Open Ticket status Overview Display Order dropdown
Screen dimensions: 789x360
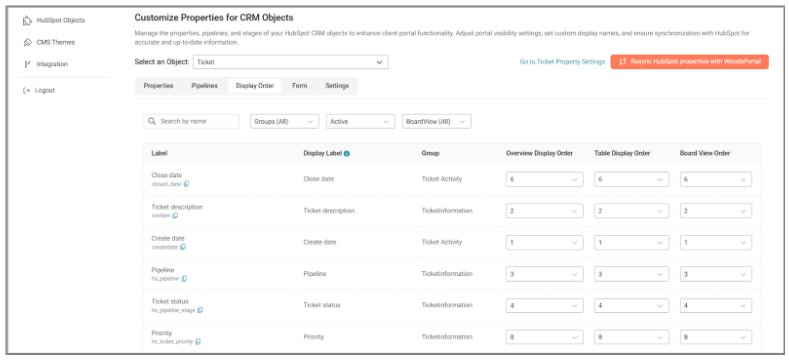(544, 306)
